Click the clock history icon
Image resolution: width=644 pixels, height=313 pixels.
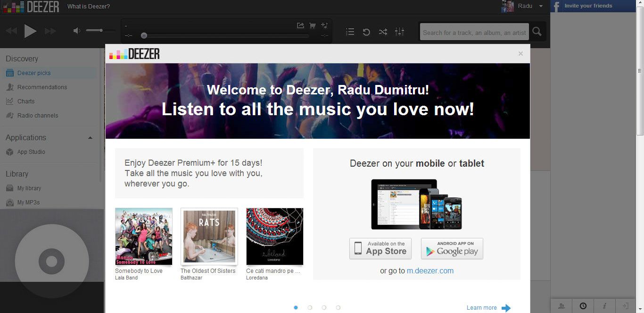coord(583,306)
